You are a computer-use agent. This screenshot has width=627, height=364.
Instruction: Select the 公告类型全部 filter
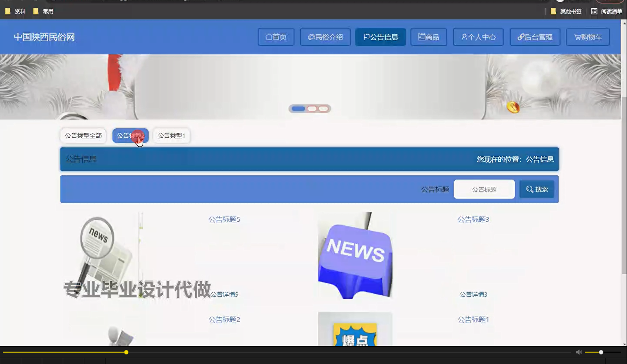tap(83, 135)
